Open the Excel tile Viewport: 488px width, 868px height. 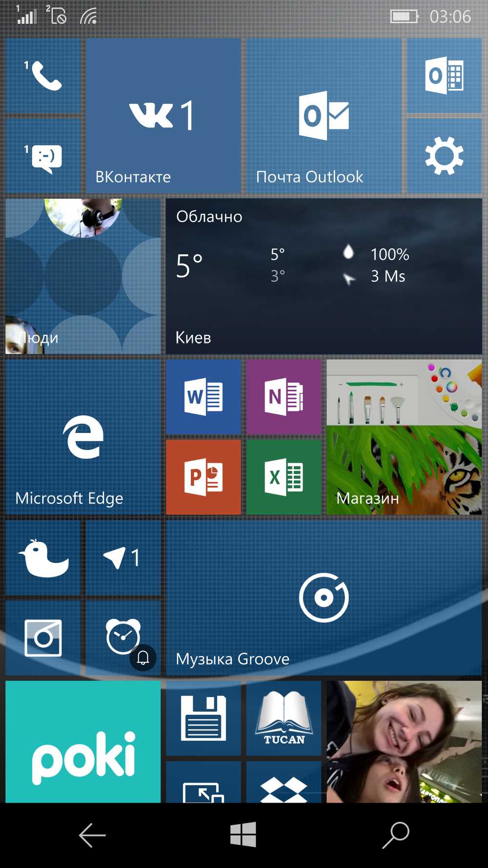tap(284, 477)
